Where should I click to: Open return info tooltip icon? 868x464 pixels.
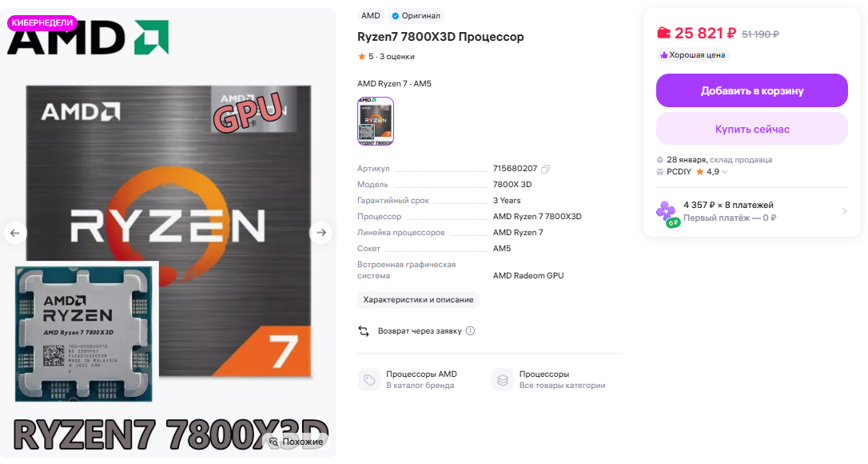pyautogui.click(x=470, y=331)
